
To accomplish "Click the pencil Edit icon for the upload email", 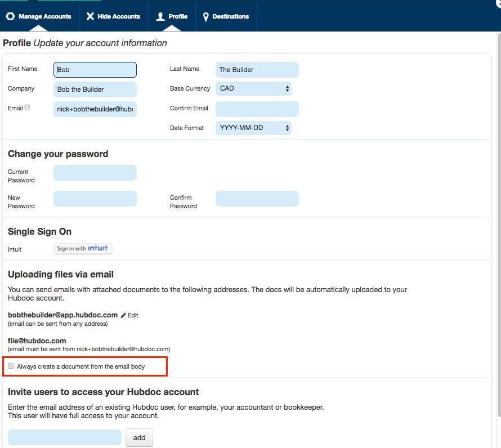I will [123, 315].
